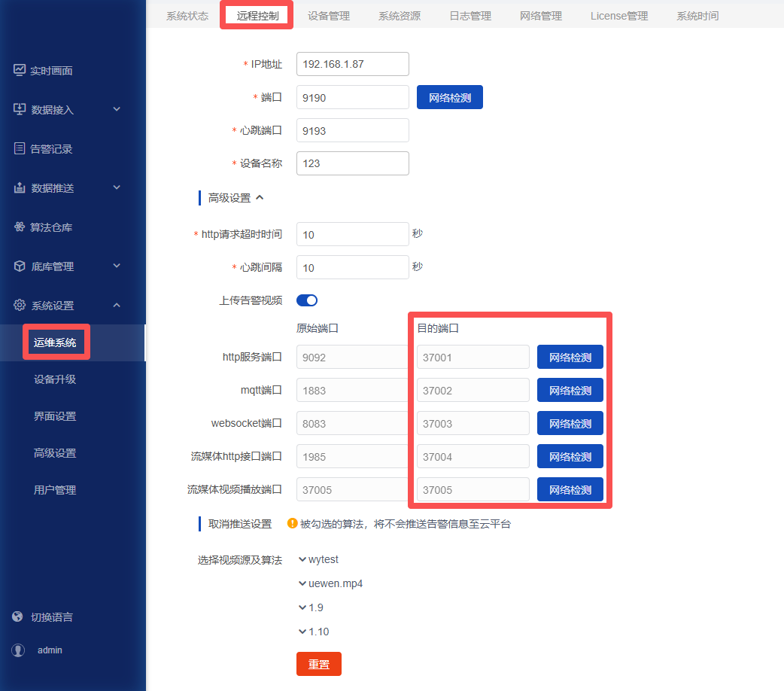This screenshot has height=691, width=784.
Task: Open the 日志管理 tab
Action: click(x=469, y=15)
